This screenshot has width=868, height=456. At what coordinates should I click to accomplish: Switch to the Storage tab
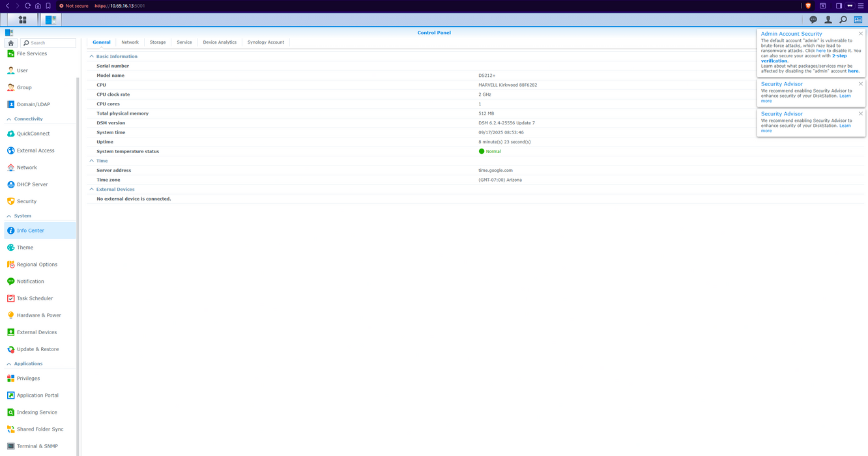tap(158, 42)
